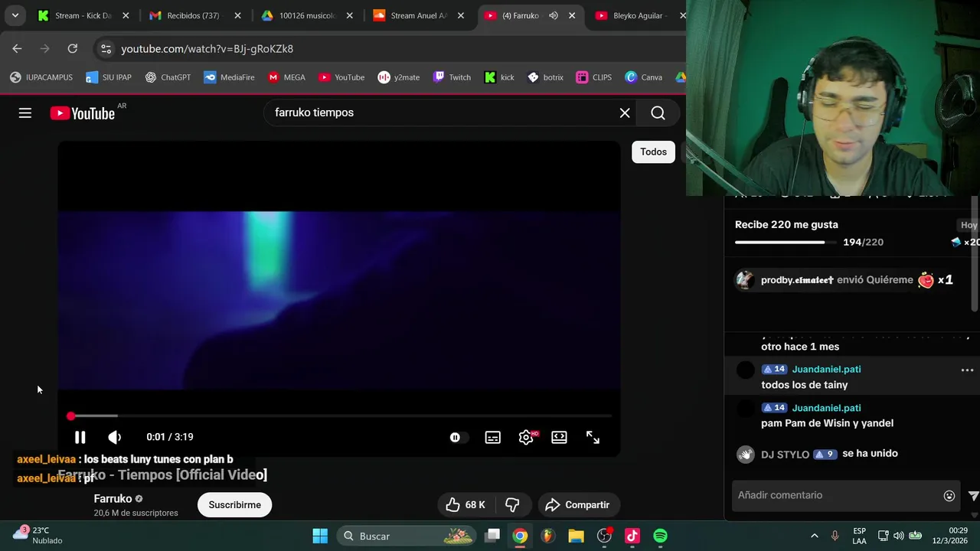
Task: Go back in the browser
Action: click(x=17, y=48)
